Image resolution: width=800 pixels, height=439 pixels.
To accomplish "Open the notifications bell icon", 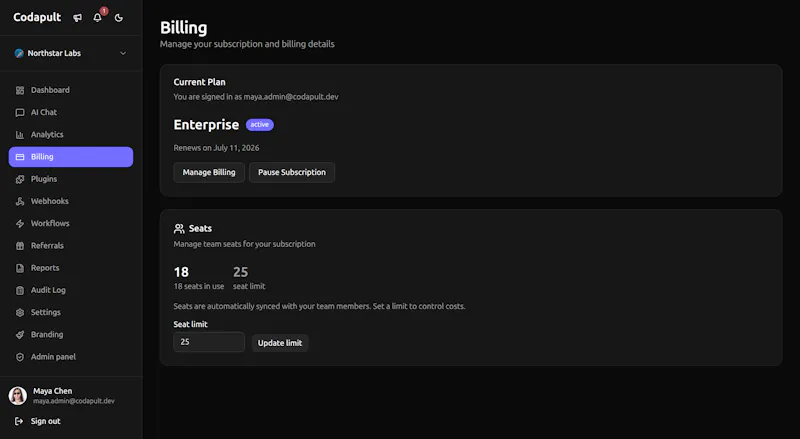I will pos(97,18).
